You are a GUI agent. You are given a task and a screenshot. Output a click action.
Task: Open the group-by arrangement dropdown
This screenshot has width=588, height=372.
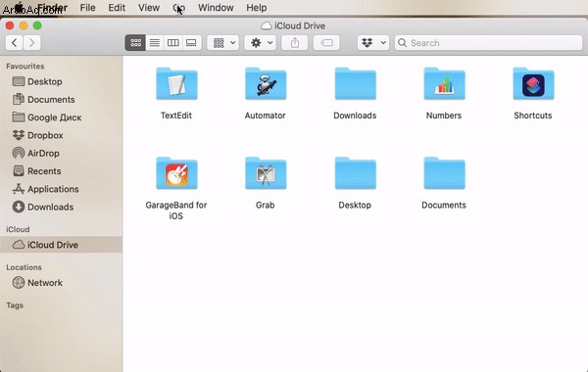[x=223, y=43]
